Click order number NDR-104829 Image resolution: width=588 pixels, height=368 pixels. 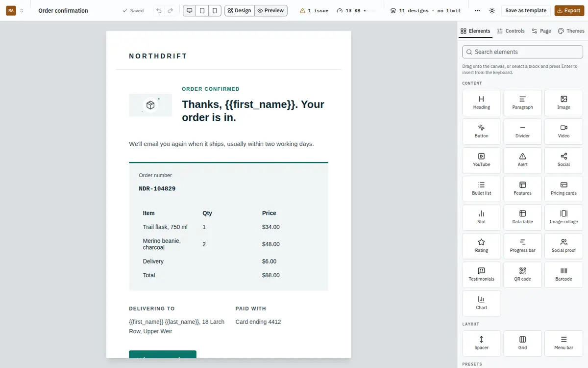pos(157,188)
